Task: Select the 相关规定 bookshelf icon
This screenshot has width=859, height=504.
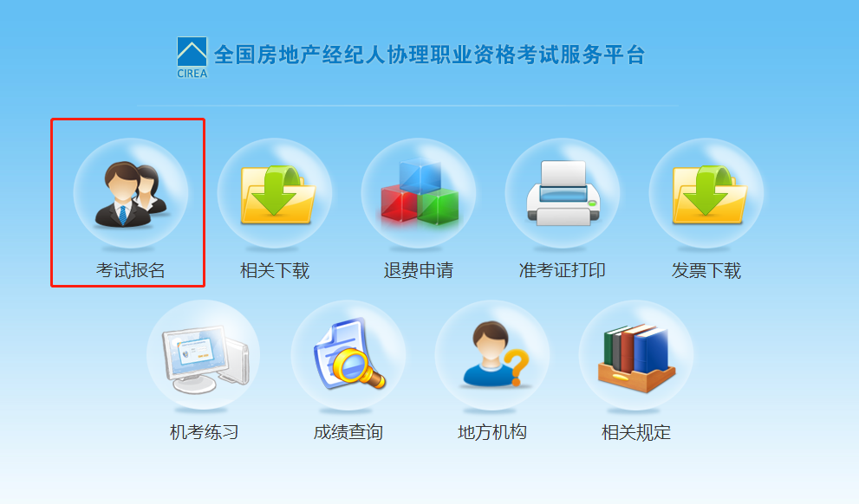Action: [x=636, y=355]
